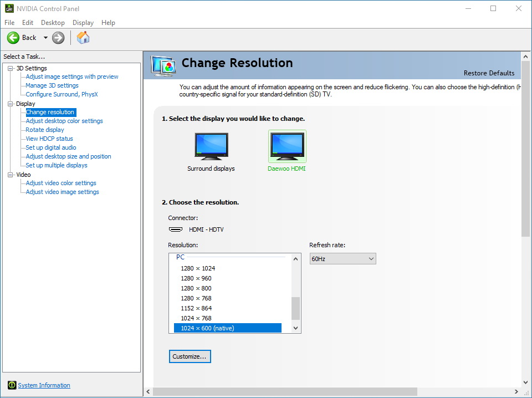The image size is (532, 398).
Task: Maximize the NVIDIA Control Panel window
Action: tap(493, 8)
